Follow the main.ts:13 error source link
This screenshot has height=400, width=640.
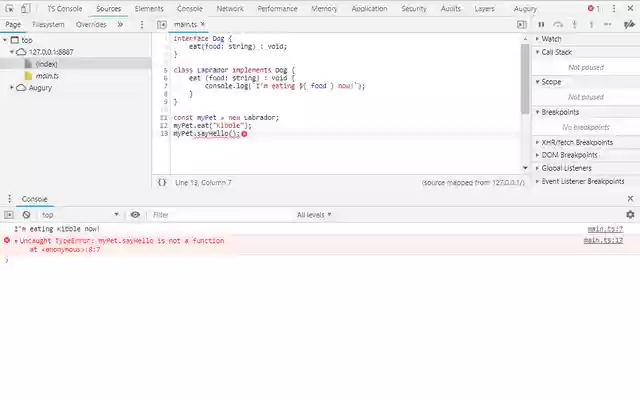[x=603, y=240]
